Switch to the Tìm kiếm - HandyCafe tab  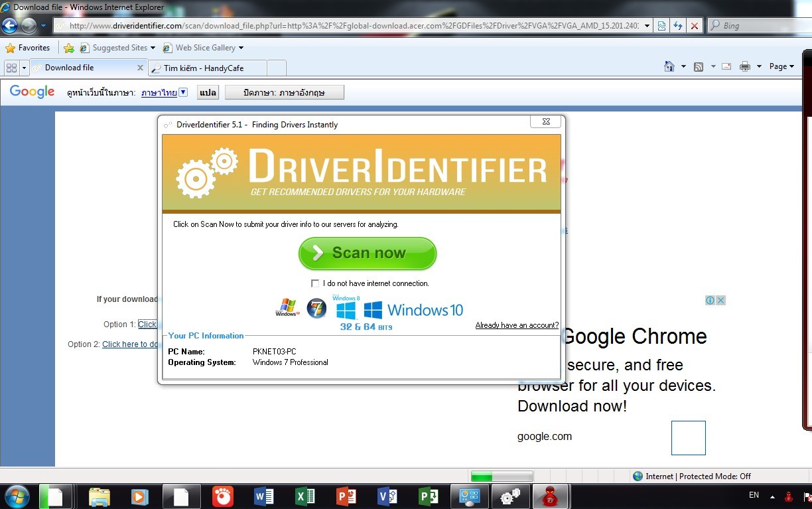208,68
